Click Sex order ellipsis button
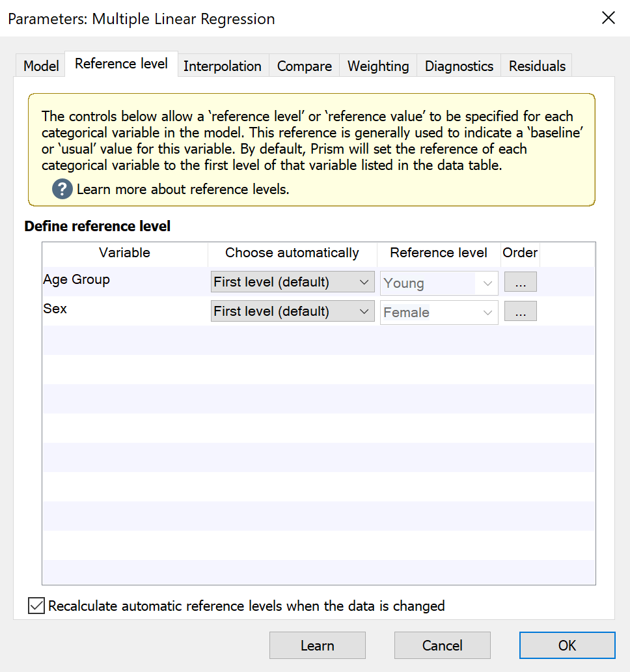The height and width of the screenshot is (672, 630). (x=520, y=312)
